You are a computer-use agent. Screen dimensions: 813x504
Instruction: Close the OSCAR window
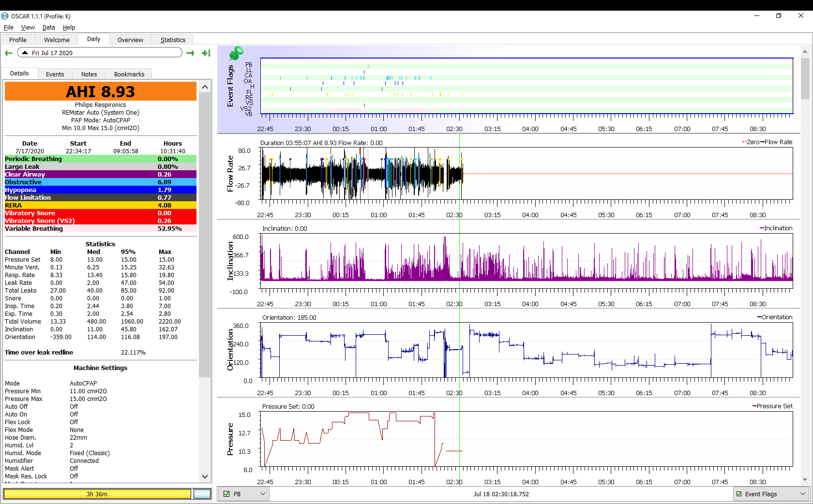(801, 16)
